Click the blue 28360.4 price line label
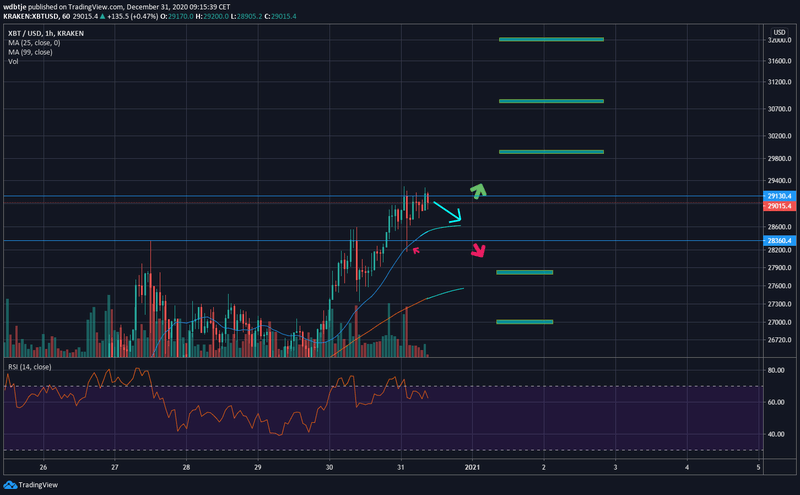Image resolution: width=800 pixels, height=495 pixels. pos(779,240)
